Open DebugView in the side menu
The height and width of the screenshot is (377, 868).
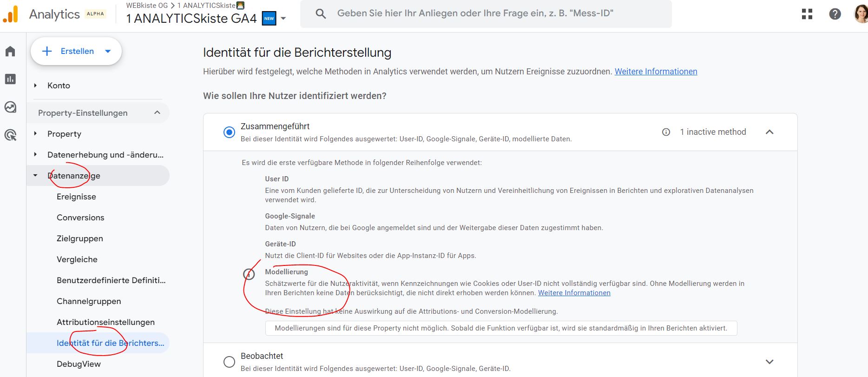(x=79, y=364)
